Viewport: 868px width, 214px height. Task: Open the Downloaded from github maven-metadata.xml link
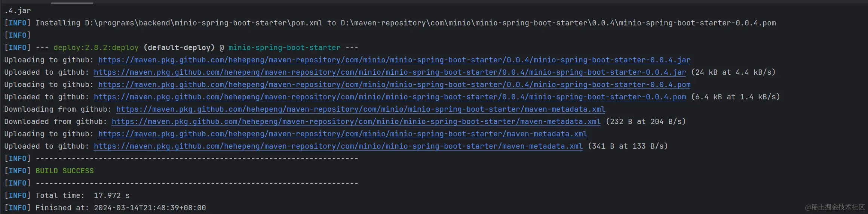click(356, 122)
